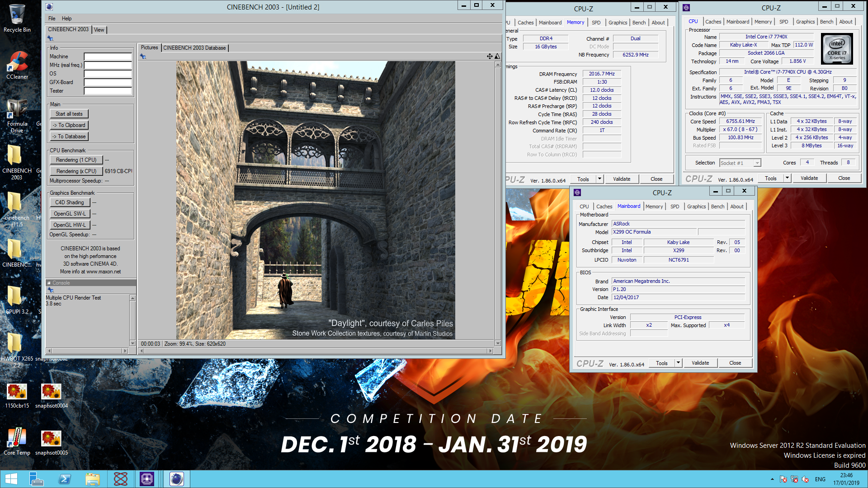Run Rendering (x CPU) benchmark
868x488 pixels.
coord(76,171)
